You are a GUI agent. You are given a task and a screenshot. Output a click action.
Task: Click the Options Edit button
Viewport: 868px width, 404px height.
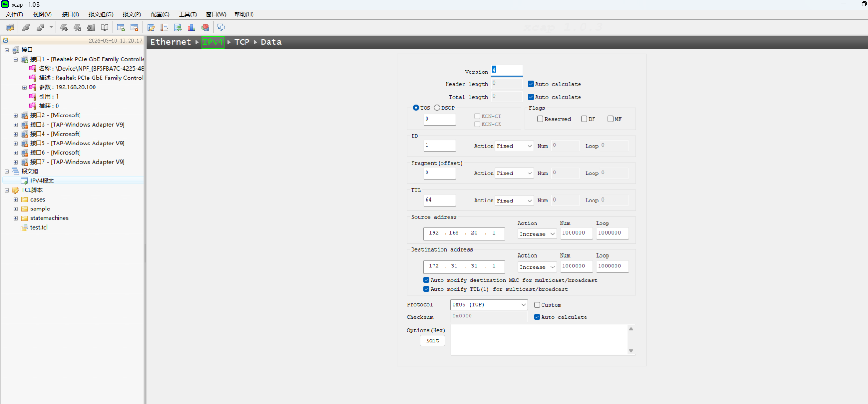(432, 340)
